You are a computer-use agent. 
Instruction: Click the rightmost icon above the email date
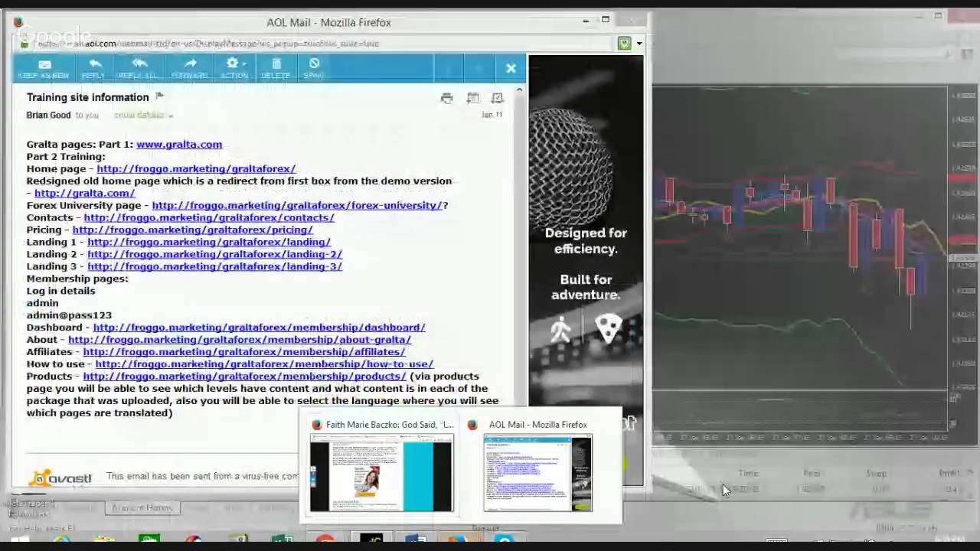pyautogui.click(x=497, y=98)
